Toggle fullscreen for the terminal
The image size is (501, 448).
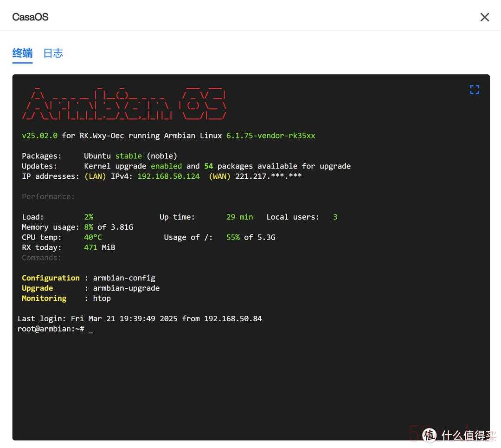[475, 90]
